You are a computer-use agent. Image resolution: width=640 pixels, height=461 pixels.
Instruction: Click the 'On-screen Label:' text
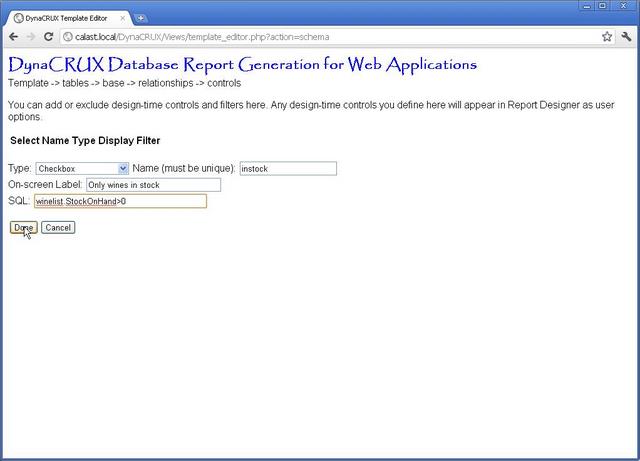click(45, 185)
